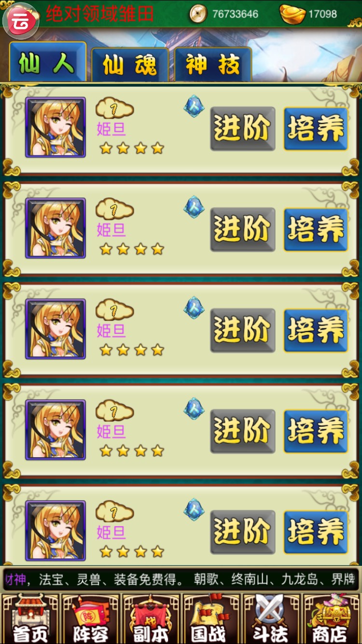Tap the scrolling announcement ticker text

pos(181,579)
